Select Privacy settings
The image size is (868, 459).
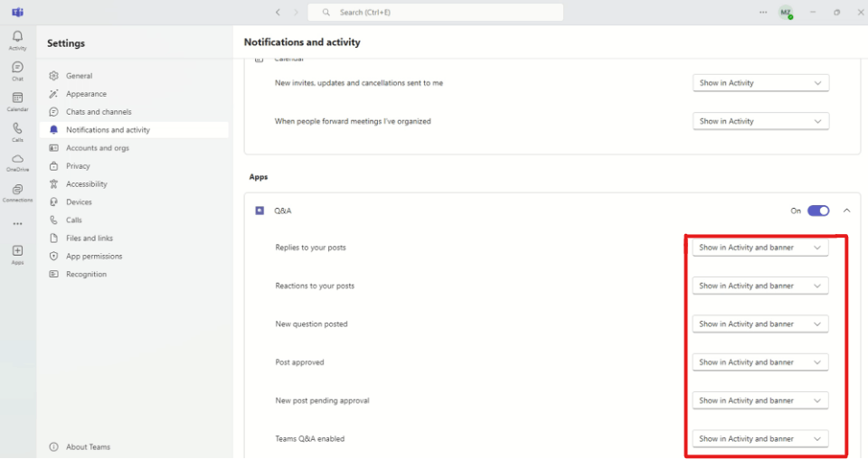pyautogui.click(x=134, y=166)
